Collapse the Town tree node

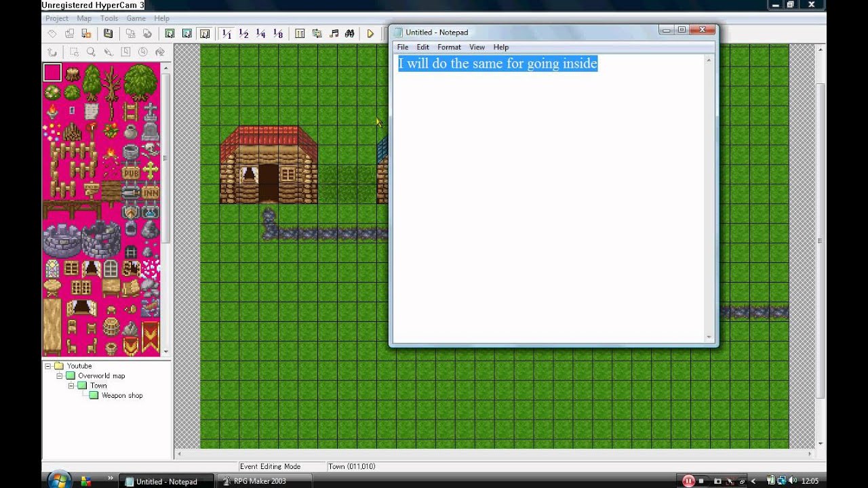coord(71,385)
